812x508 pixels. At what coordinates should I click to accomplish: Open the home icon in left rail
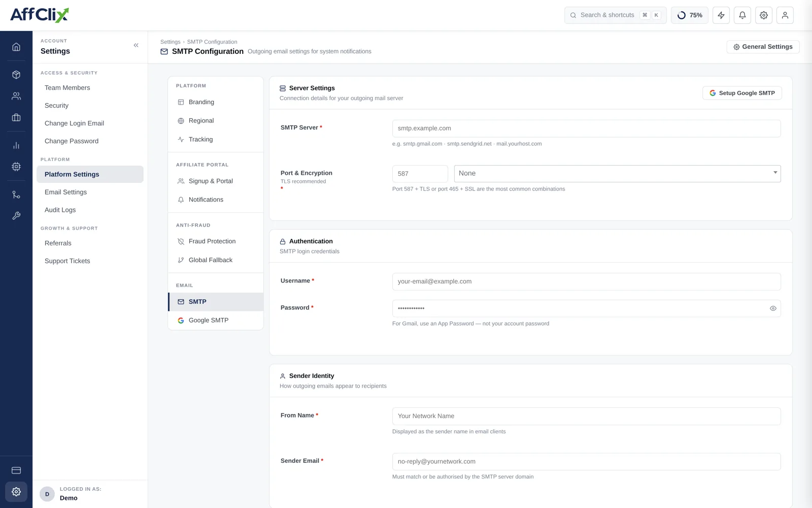pos(16,47)
